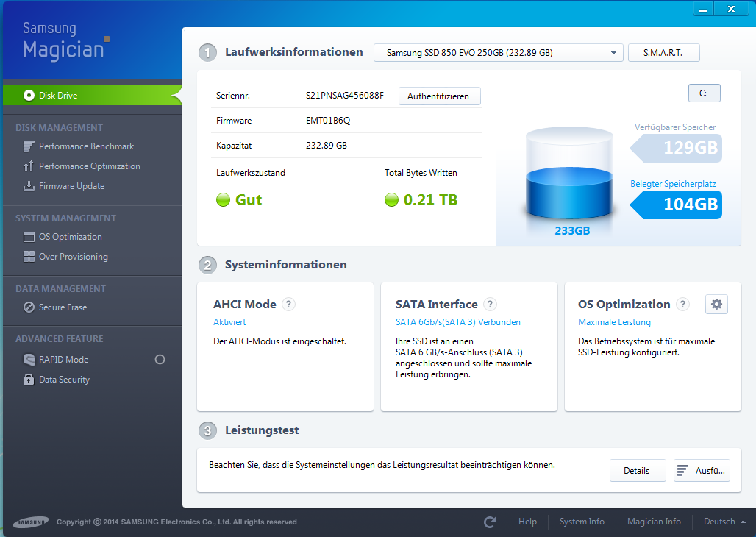Click the SATA Interface help question mark
756x537 pixels.
[490, 305]
